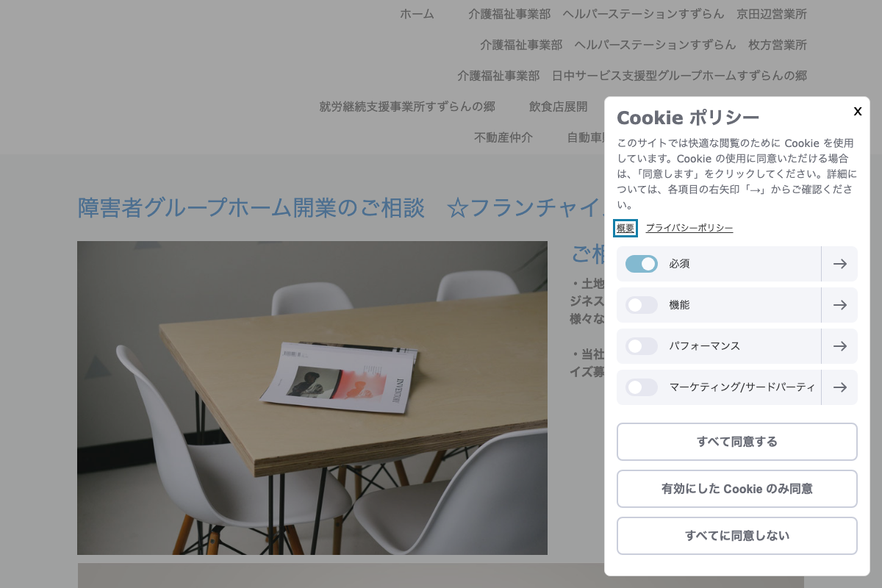Open 日中サービス支援型グループホームすずらんの郷 menu item
Screen dimensions: 882x588
coord(632,76)
